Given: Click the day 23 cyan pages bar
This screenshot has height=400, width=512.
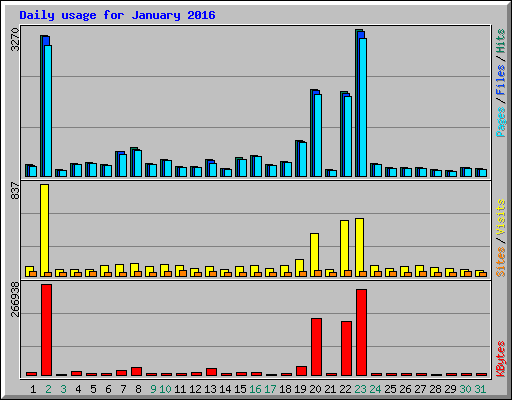Looking at the screenshot, I should click(363, 107).
